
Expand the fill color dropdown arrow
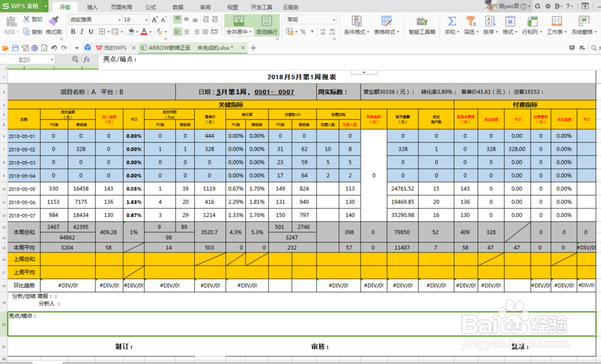coord(138,32)
